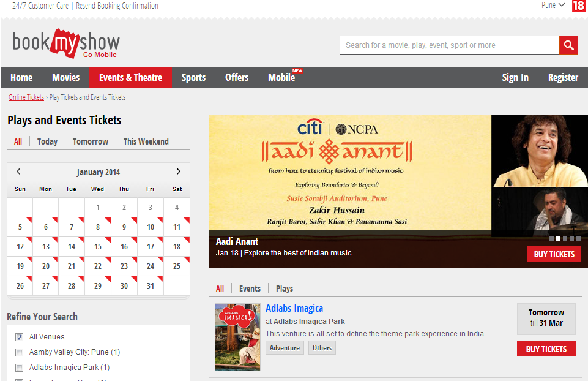
Task: Click the Tomorrow till 31 Mar date box
Action: pos(546,319)
